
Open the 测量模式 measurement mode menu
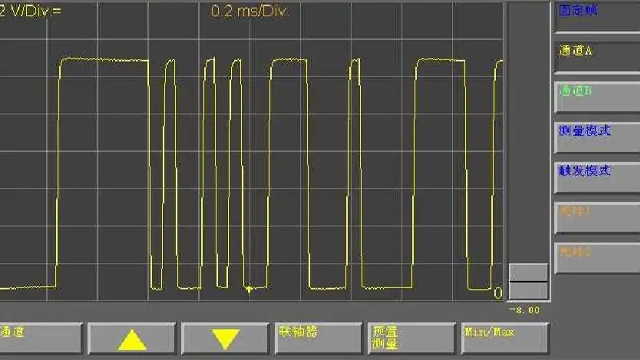[x=597, y=138]
